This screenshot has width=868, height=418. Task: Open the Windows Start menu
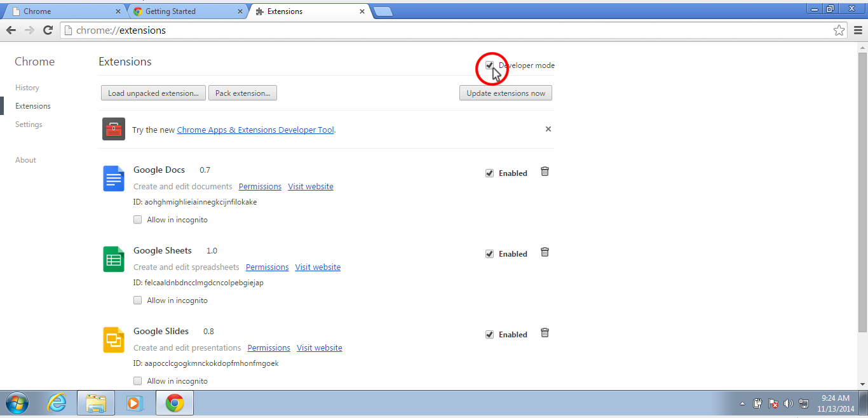(x=17, y=403)
